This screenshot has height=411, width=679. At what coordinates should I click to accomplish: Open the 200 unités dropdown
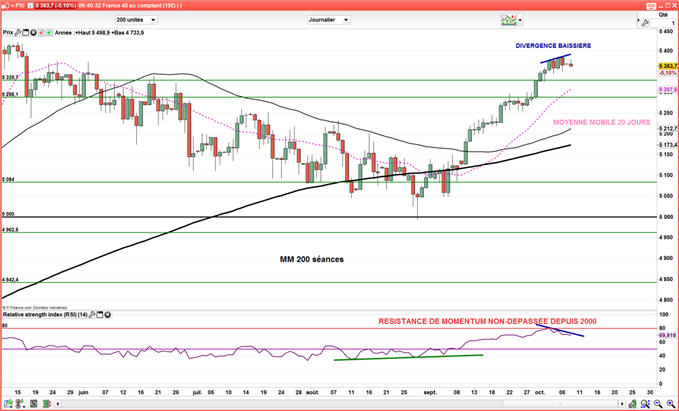[136, 20]
